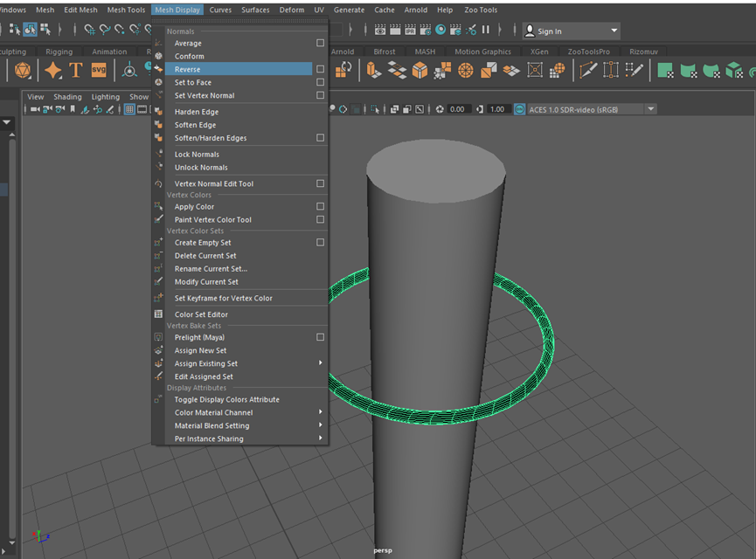Screen dimensions: 756x559
Task: Open Hypershade blue sphere icon
Action: pos(440,30)
